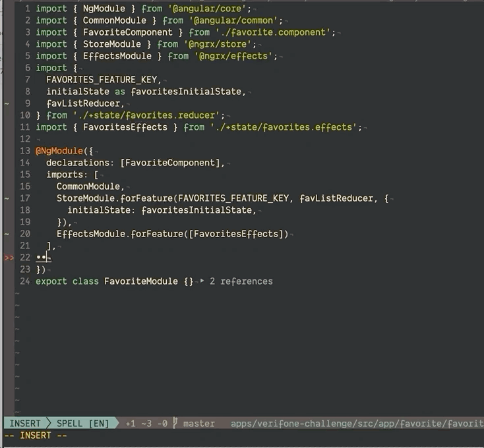Expand the triangle before 2 references
The height and width of the screenshot is (448, 484).
pos(202,281)
